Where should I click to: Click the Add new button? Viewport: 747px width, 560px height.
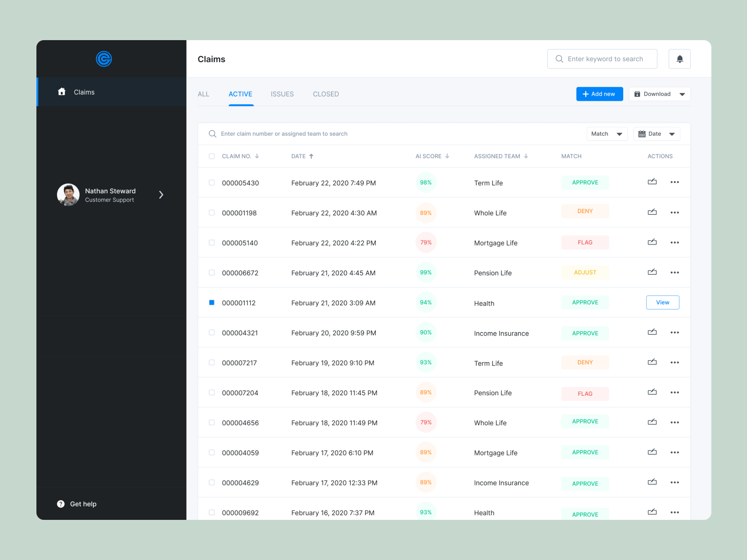(x=599, y=94)
